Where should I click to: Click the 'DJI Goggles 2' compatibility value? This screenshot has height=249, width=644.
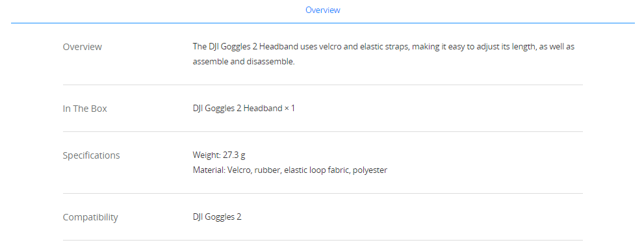(x=217, y=216)
